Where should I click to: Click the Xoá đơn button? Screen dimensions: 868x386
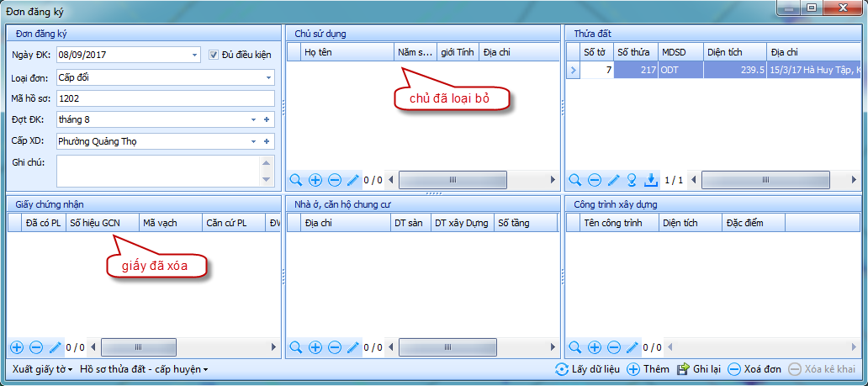(x=754, y=369)
